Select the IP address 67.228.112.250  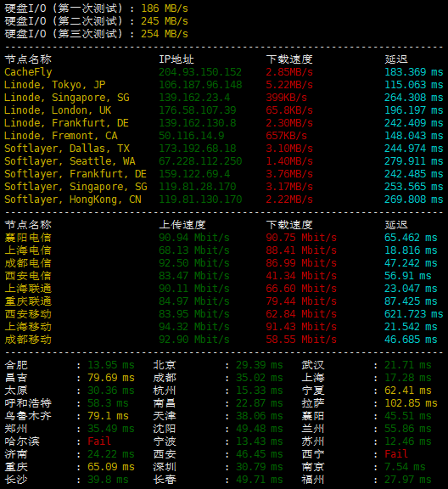point(200,161)
